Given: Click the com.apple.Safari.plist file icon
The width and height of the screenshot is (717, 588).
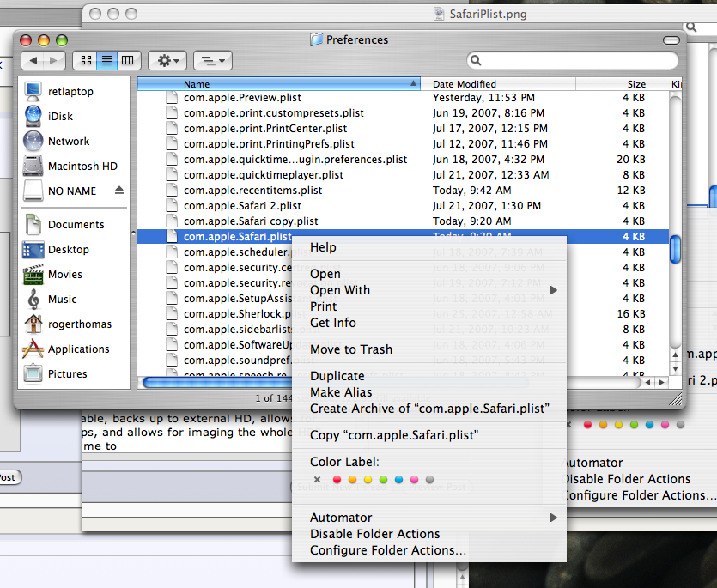Looking at the screenshot, I should click(x=172, y=236).
